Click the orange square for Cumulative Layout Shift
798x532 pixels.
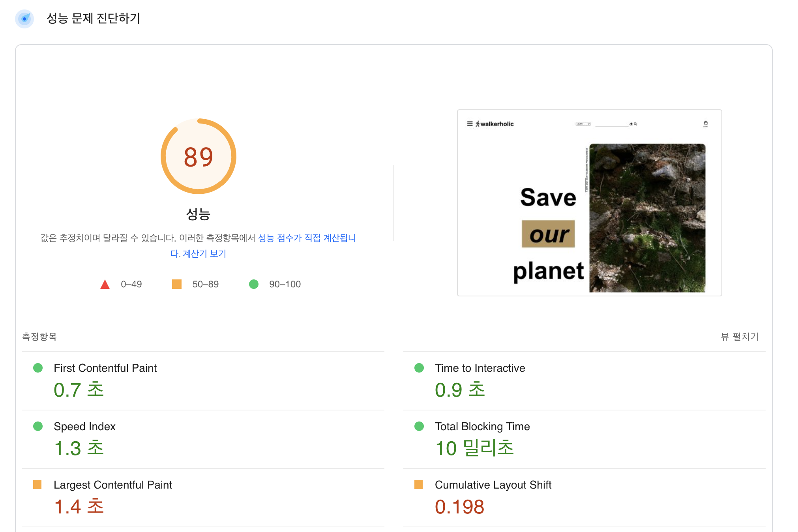[x=419, y=484]
